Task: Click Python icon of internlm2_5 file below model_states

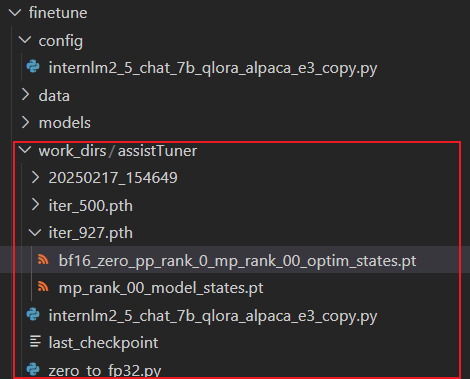Action: 33,315
